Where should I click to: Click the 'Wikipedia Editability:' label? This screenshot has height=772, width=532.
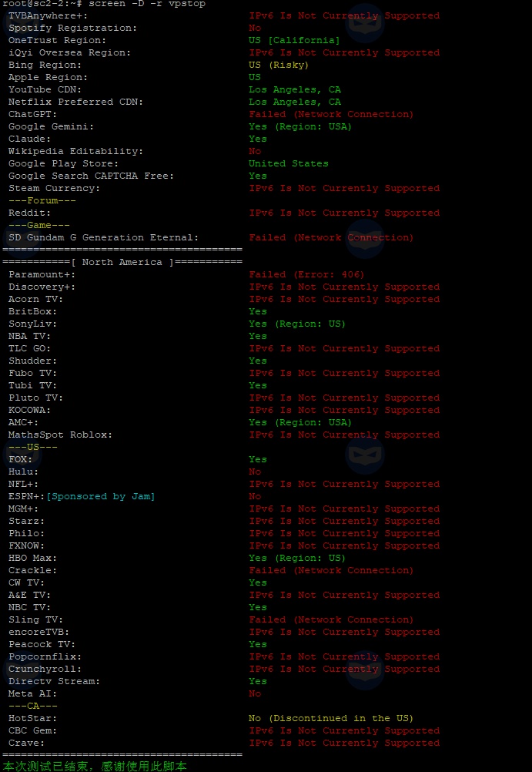point(75,151)
